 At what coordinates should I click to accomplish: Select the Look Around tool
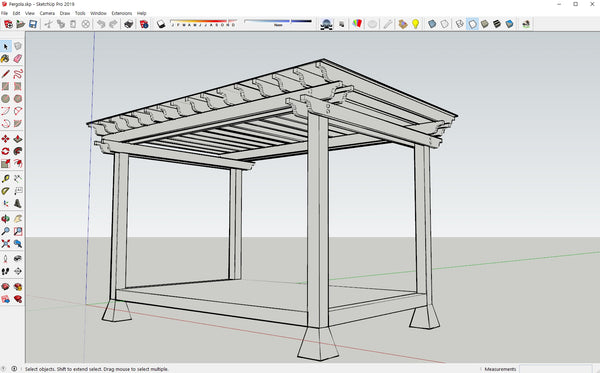18,259
